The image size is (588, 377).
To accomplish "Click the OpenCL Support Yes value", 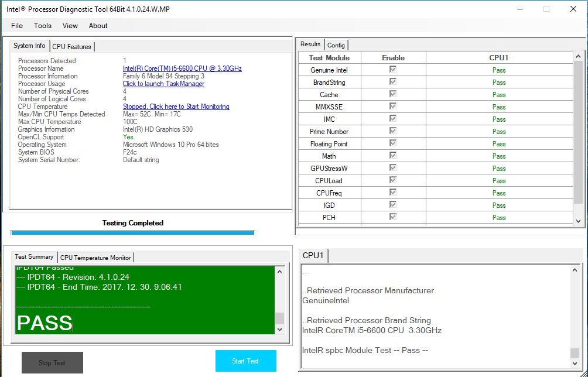I will pos(128,137).
